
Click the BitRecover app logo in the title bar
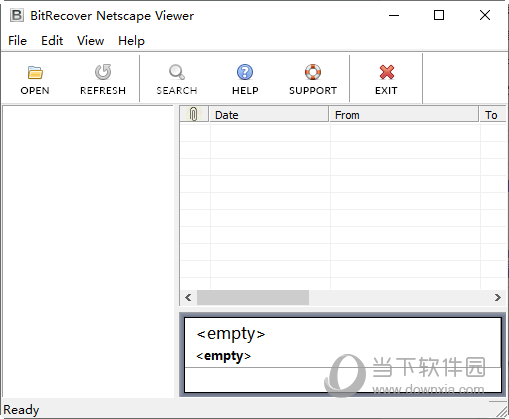point(17,15)
